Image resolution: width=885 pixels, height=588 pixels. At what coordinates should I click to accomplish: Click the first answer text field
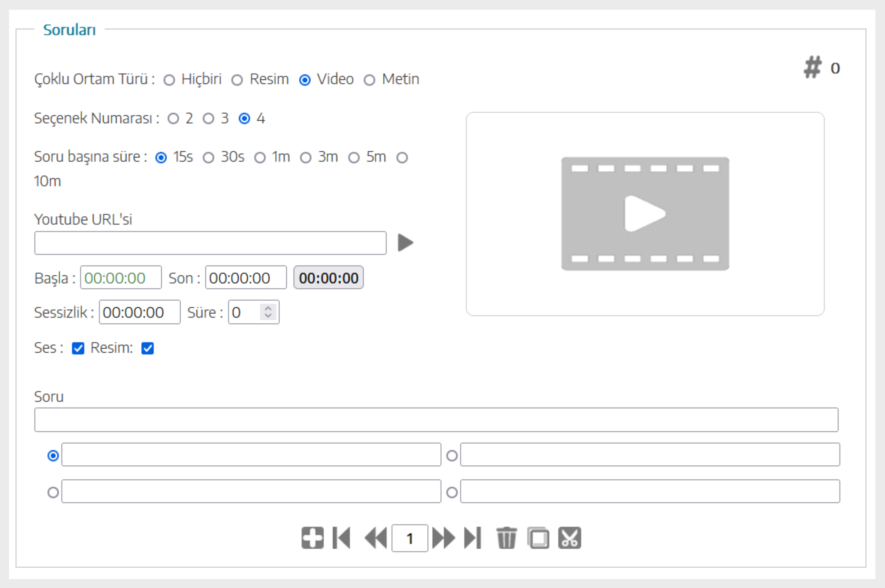[251, 454]
